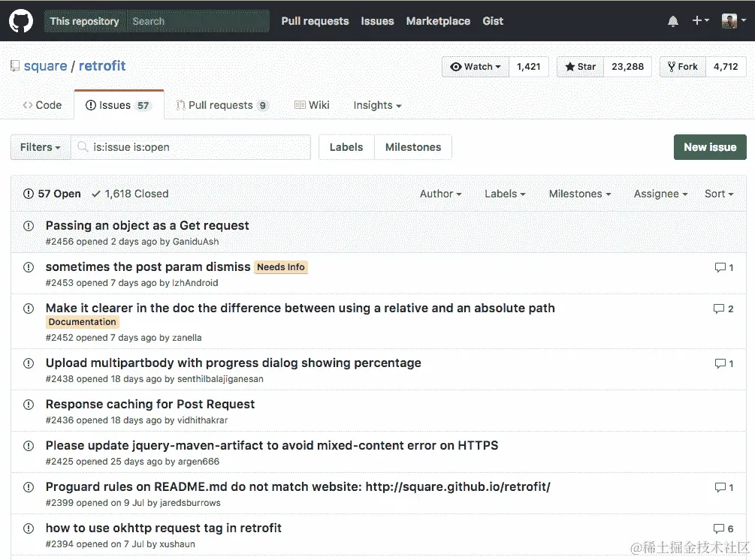This screenshot has height=560, width=755.
Task: Open the plus create-new menu
Action: [701, 21]
